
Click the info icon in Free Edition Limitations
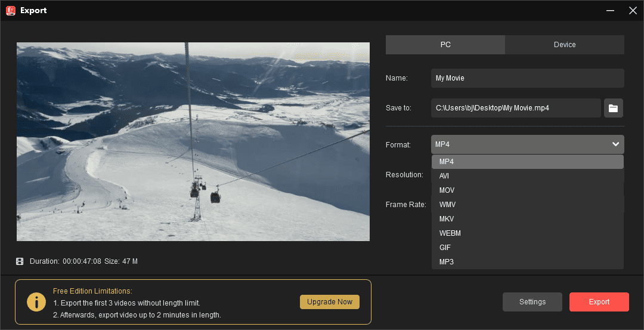(36, 302)
